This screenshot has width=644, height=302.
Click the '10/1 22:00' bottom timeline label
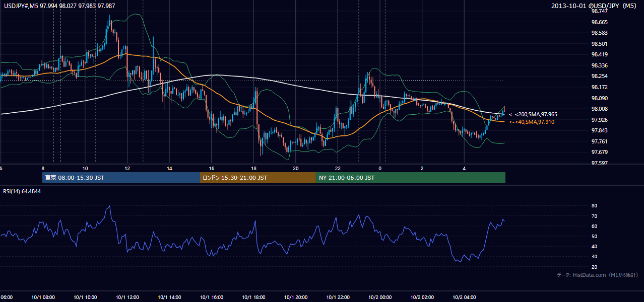(338, 297)
